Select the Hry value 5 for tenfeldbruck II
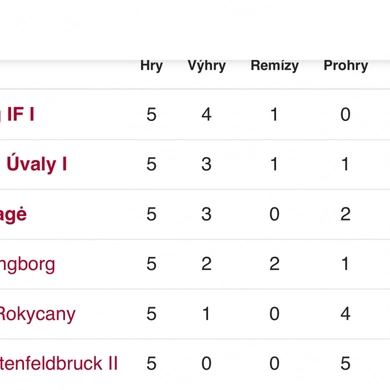The width and height of the screenshot is (390, 390). click(151, 363)
